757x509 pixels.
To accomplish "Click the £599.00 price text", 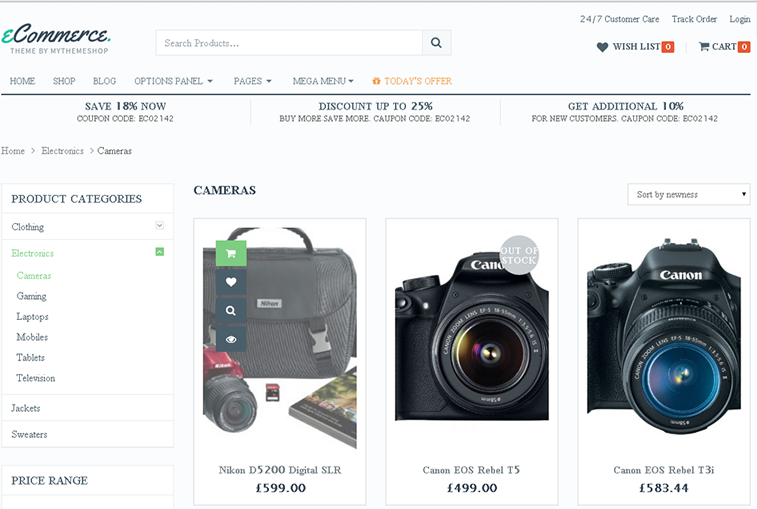I will click(280, 488).
